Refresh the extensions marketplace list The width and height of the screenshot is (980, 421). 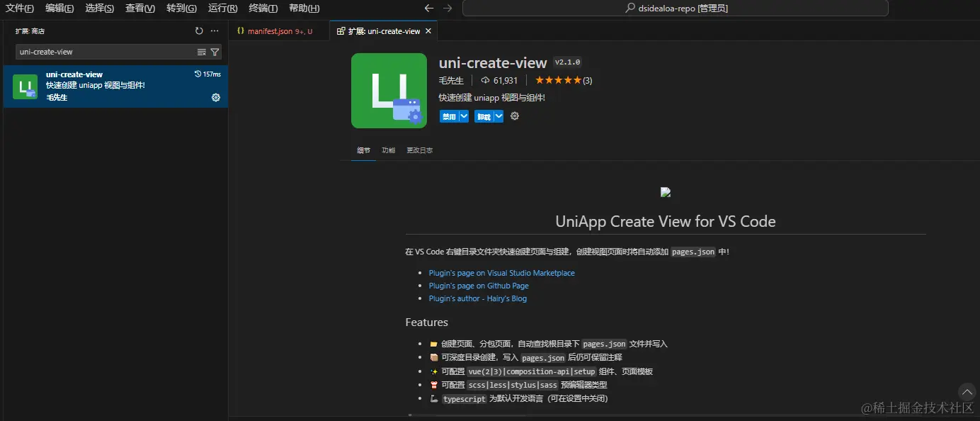(199, 31)
